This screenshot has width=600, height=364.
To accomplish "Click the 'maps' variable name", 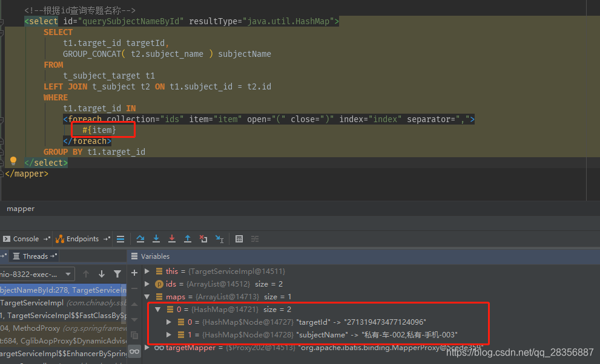I will click(175, 297).
